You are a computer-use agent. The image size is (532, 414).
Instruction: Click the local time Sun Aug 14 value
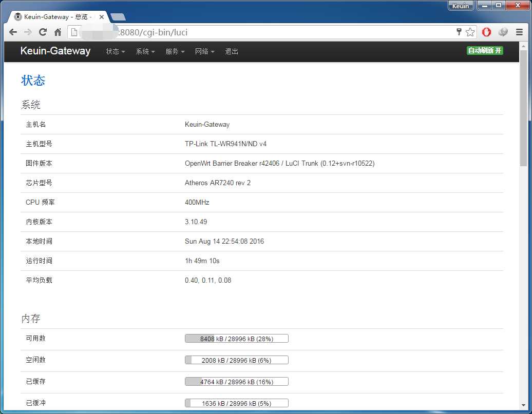224,242
